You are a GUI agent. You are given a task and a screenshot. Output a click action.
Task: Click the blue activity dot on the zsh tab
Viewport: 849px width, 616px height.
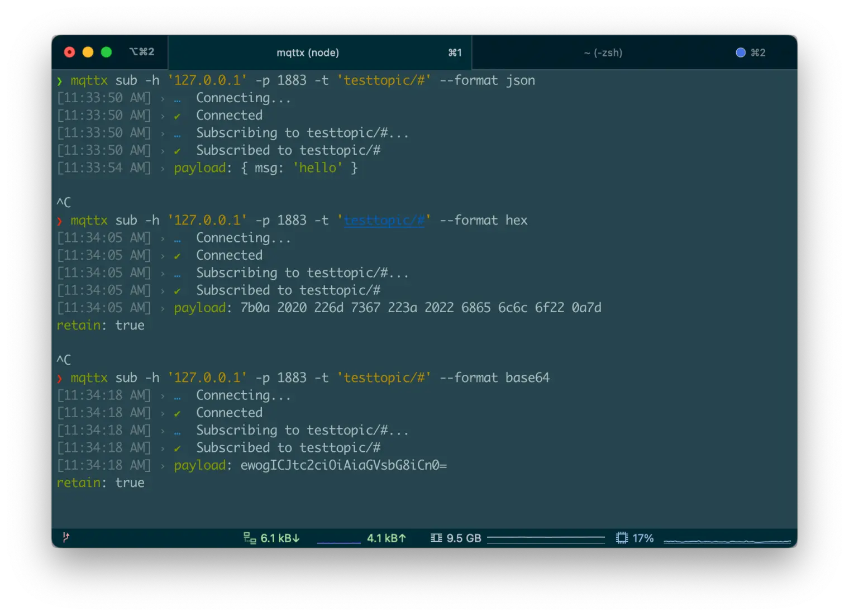point(741,52)
